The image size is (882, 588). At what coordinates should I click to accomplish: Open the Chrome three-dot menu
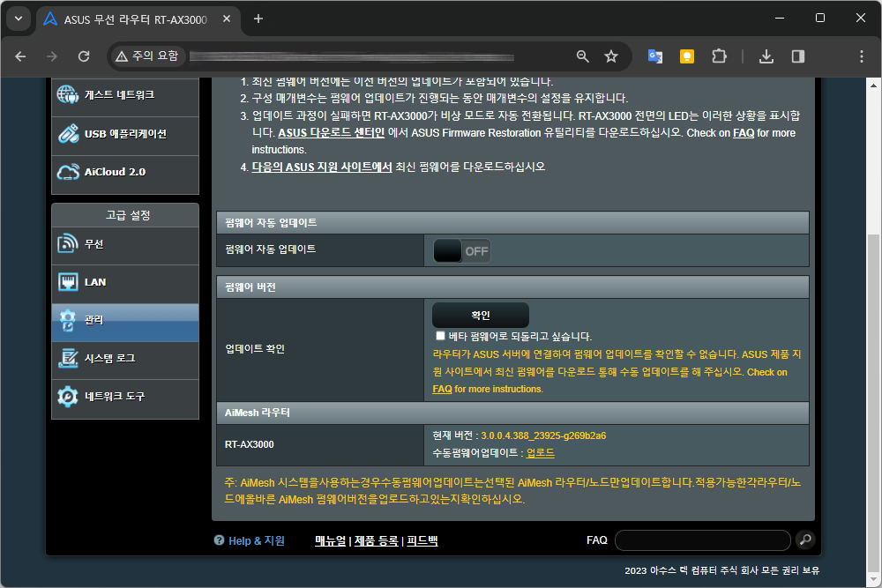coord(861,56)
